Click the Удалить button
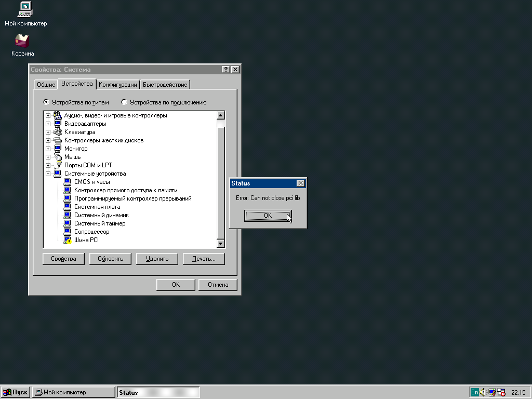This screenshot has width=532, height=399. pyautogui.click(x=157, y=259)
